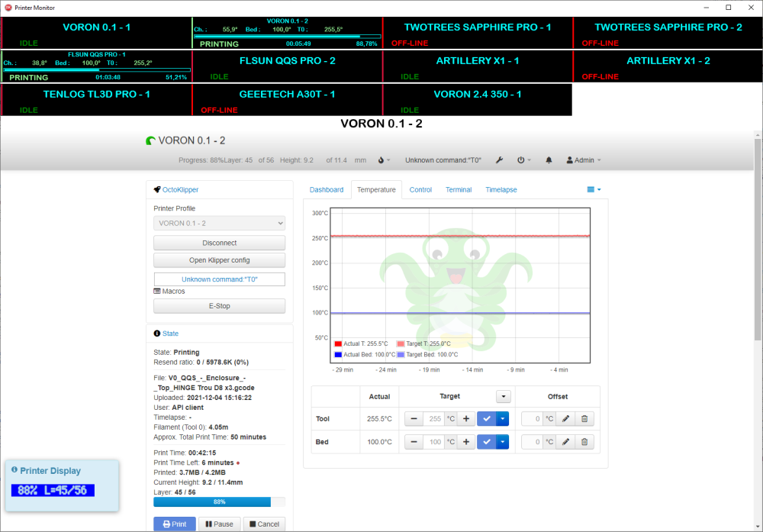Open OctoPrint settings wrench icon
This screenshot has width=763, height=532.
499,160
